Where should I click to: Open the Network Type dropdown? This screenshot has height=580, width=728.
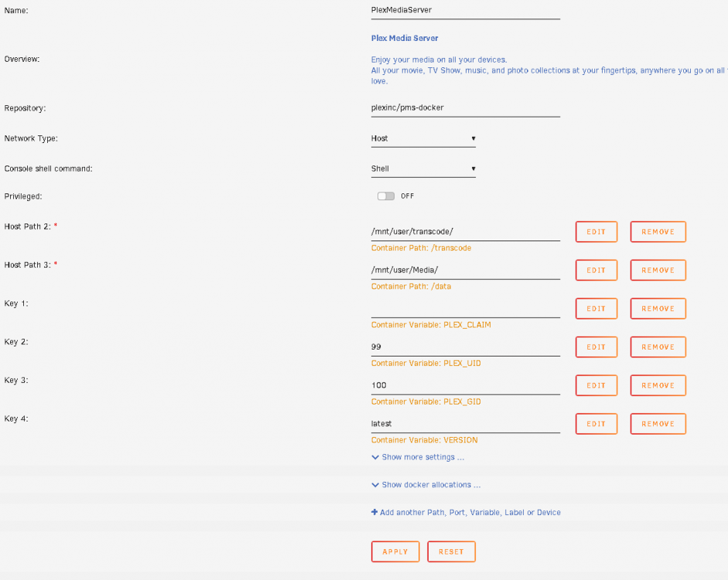tap(423, 138)
